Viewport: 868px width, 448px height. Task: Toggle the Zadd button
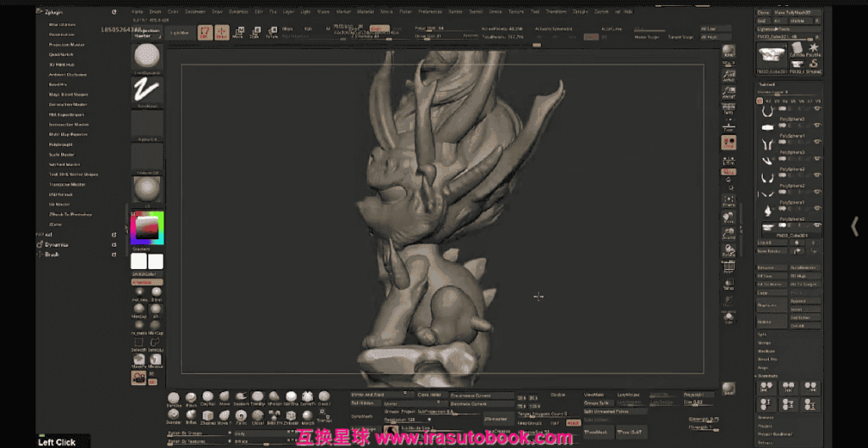click(379, 28)
